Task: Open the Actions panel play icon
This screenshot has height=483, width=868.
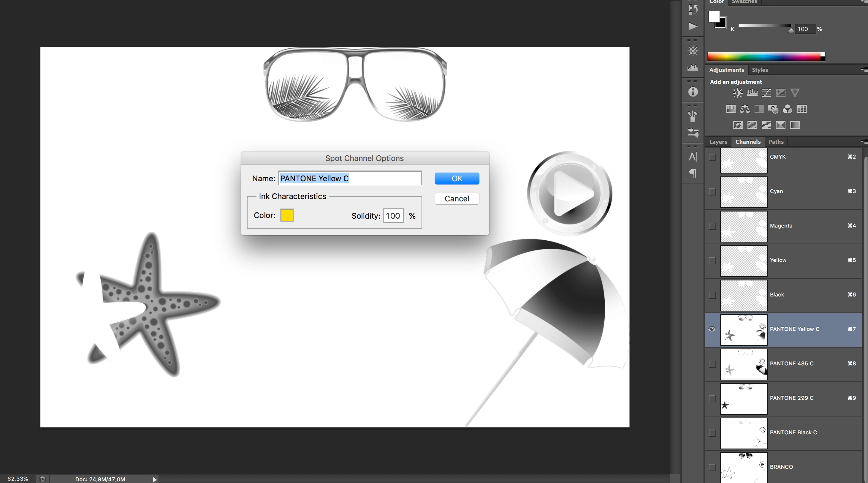Action: pyautogui.click(x=693, y=26)
